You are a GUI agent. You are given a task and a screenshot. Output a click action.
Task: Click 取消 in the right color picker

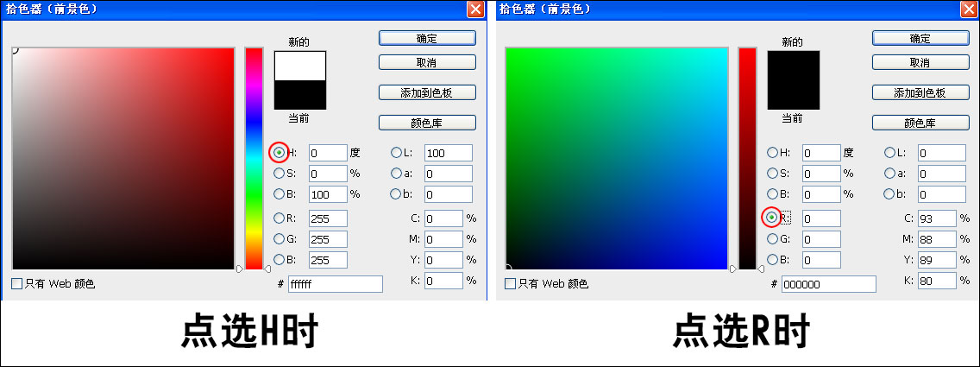click(920, 62)
